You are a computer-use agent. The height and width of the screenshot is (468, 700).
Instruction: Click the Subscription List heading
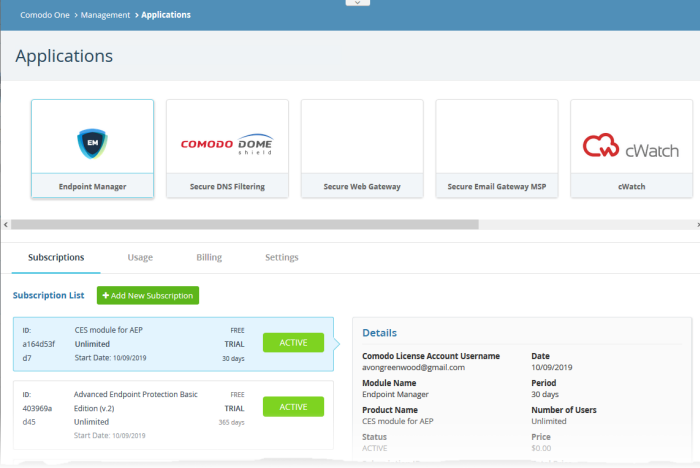pos(48,295)
